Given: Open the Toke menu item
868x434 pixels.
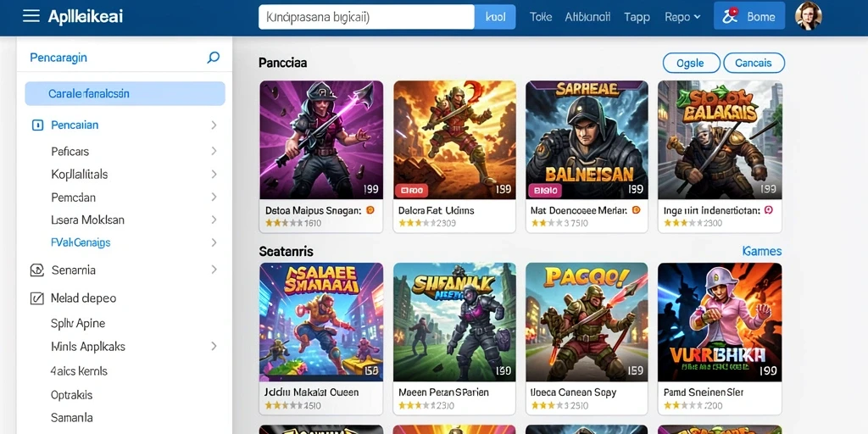Looking at the screenshot, I should [x=540, y=17].
